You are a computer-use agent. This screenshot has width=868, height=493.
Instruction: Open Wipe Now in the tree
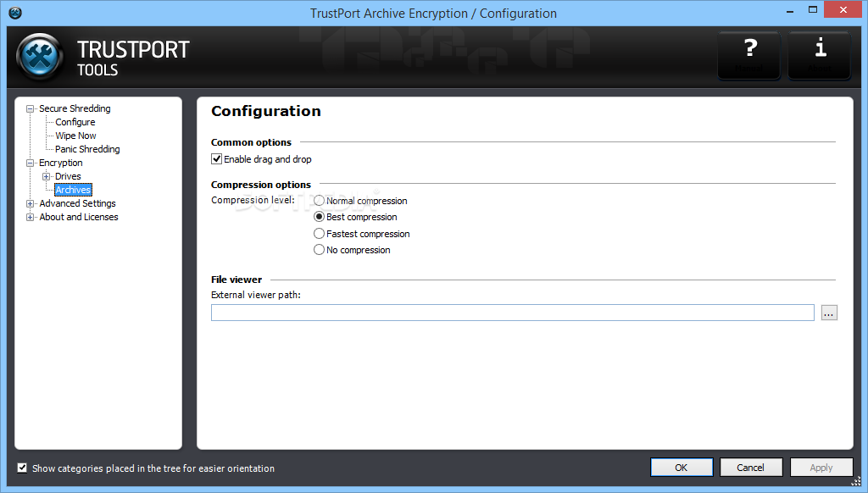click(x=75, y=136)
